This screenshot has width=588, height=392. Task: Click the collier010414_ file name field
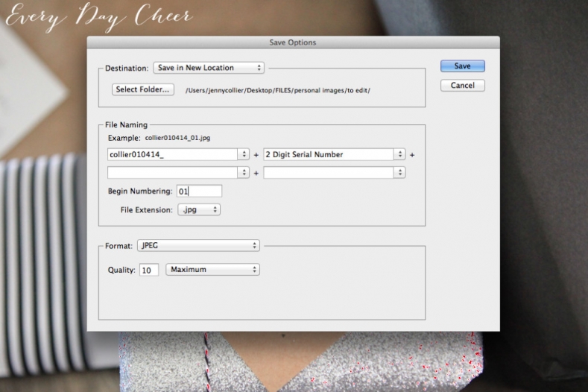tap(172, 154)
